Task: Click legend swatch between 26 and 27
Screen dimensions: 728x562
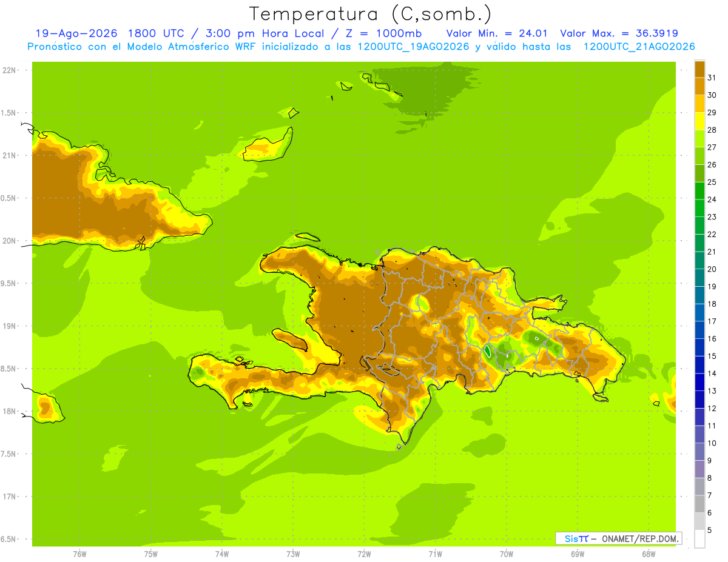Action: (x=699, y=156)
